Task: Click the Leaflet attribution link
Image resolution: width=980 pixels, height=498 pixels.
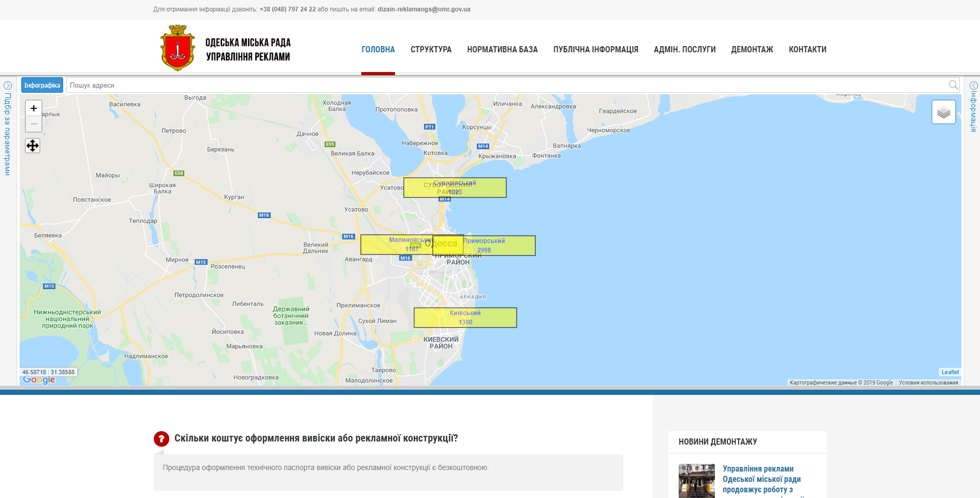Action: pos(950,372)
